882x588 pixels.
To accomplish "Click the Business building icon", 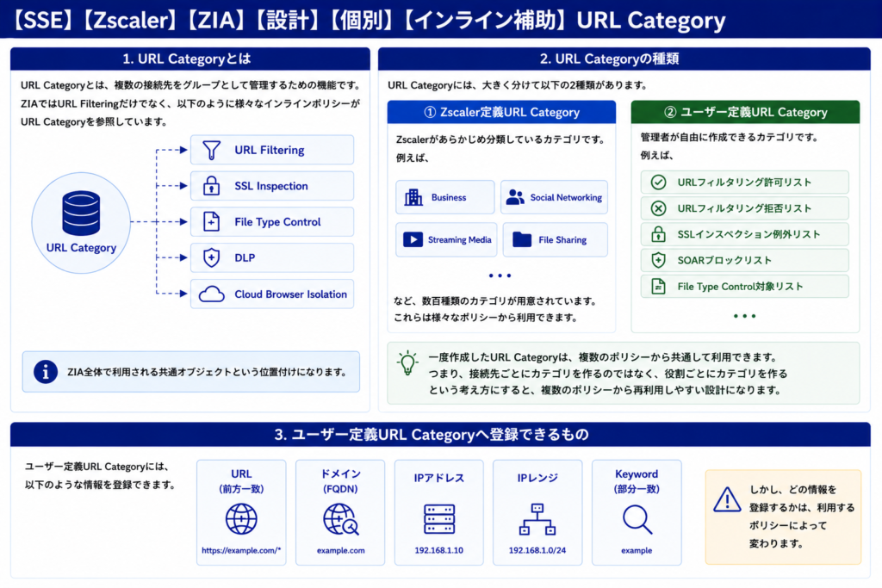I will 413,197.
